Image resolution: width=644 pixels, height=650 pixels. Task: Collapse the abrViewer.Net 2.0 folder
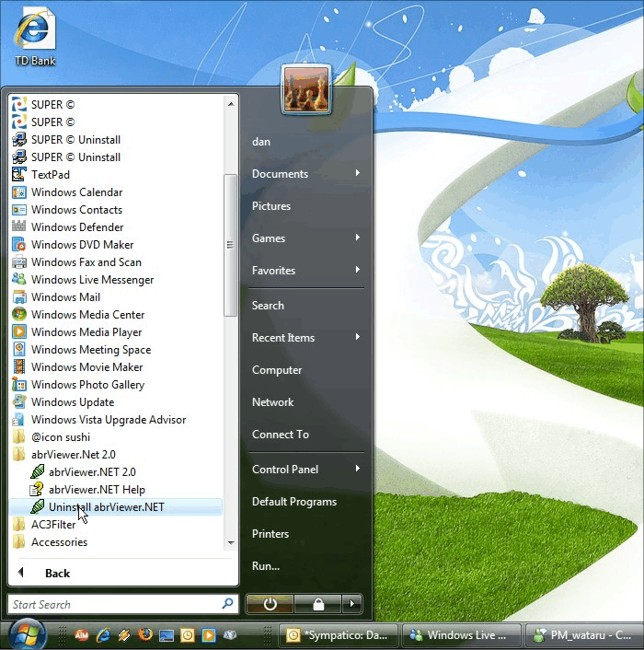click(x=73, y=455)
